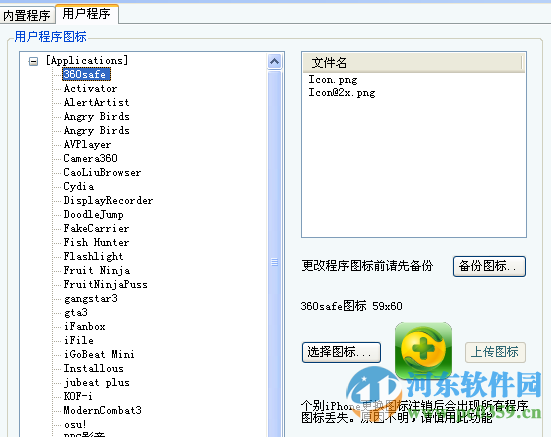Select ModernCombat3 entry
Image resolution: width=551 pixels, height=437 pixels.
(102, 410)
